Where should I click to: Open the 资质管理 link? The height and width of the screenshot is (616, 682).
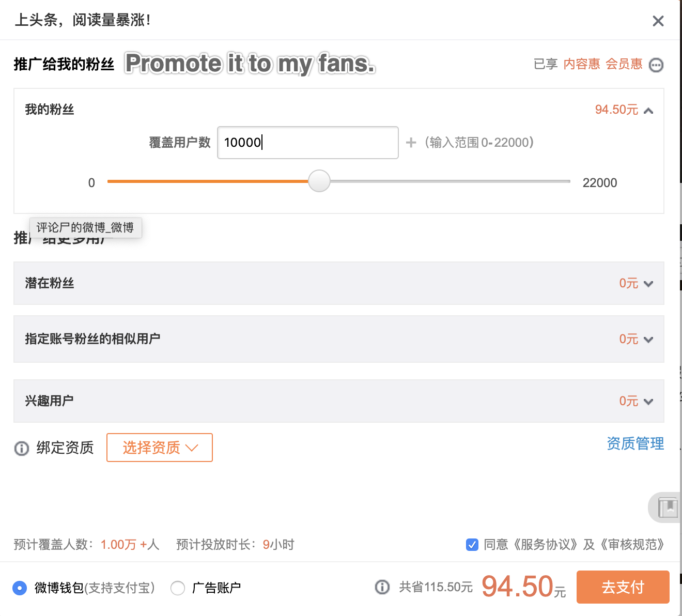pyautogui.click(x=636, y=443)
